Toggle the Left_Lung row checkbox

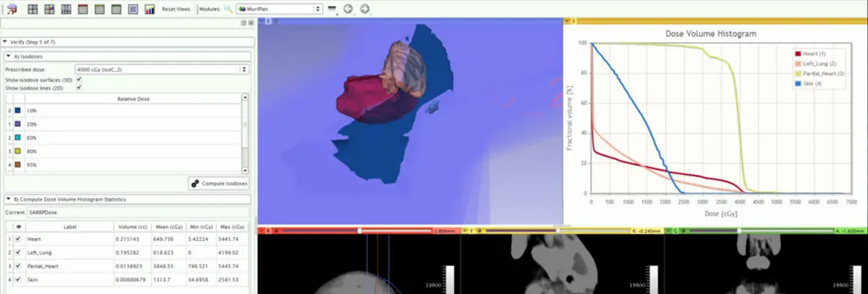pyautogui.click(x=19, y=253)
